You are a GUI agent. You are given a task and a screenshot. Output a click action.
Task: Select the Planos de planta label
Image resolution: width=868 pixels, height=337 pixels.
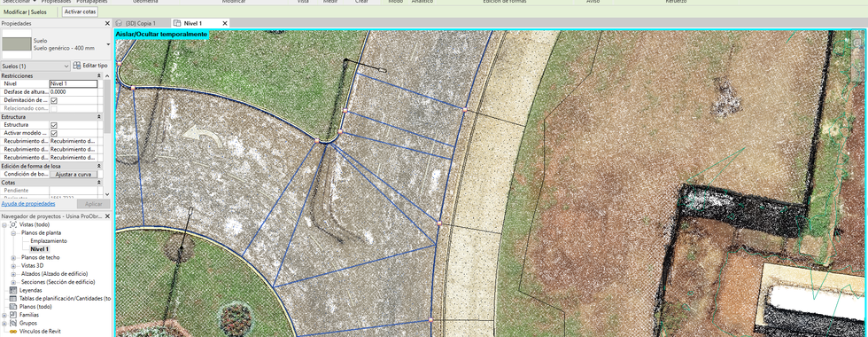[x=42, y=233]
